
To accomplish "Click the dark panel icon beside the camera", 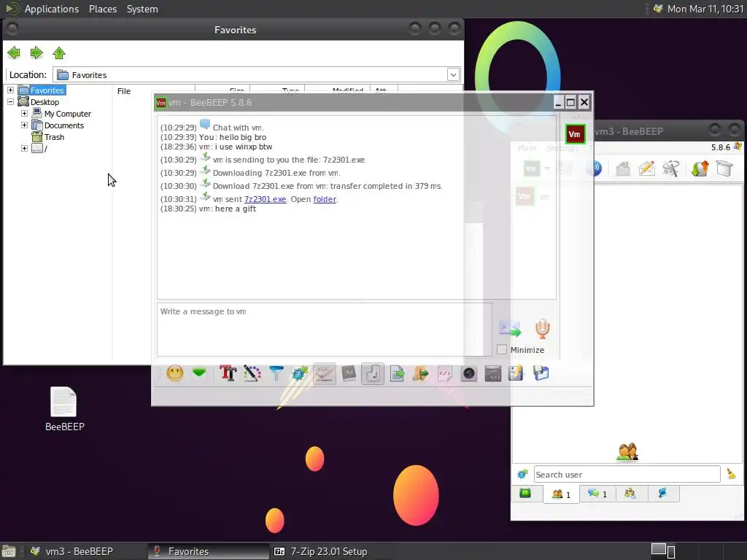I will (493, 373).
